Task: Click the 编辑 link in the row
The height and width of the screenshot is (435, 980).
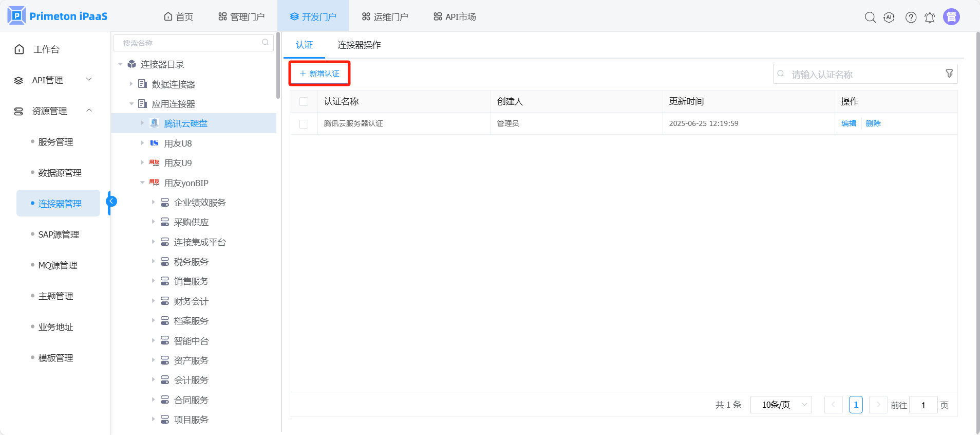Action: [849, 123]
